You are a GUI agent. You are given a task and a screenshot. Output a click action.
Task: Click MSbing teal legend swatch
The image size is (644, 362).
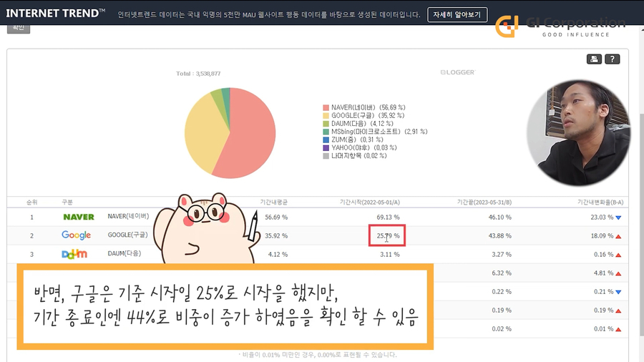coord(326,132)
